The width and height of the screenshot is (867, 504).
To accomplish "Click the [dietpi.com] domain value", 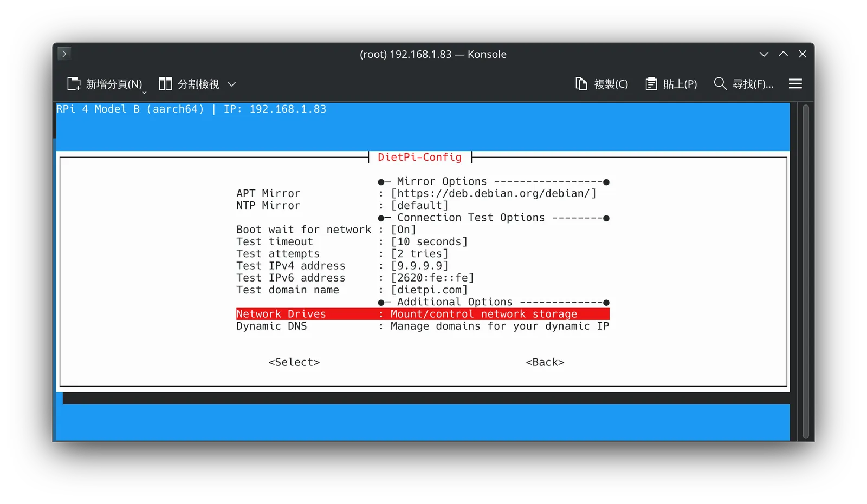I will [x=429, y=290].
